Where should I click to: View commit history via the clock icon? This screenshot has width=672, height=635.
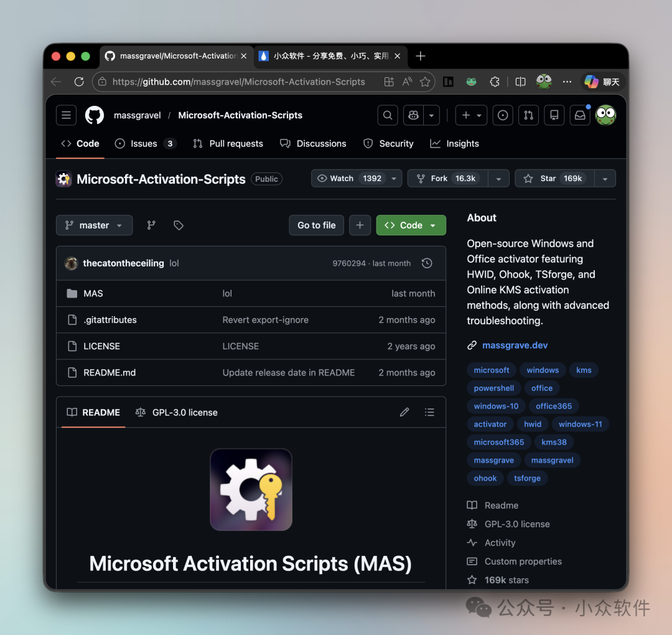tap(427, 263)
